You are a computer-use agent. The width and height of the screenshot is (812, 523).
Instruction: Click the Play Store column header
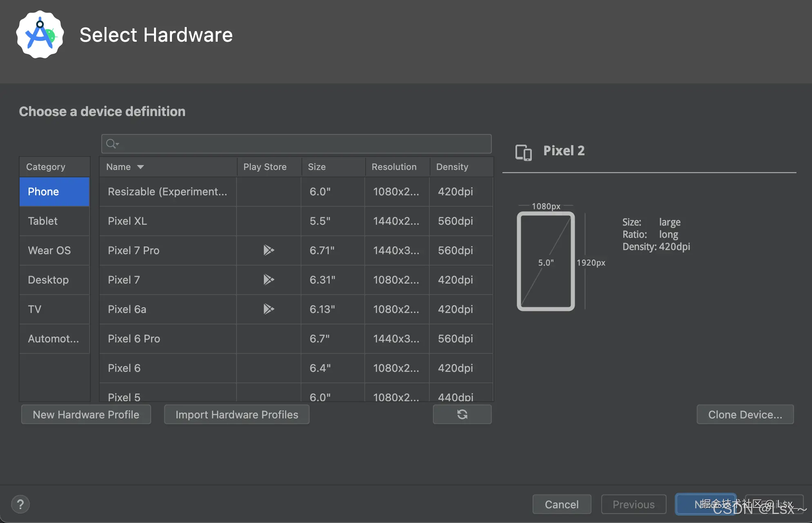pyautogui.click(x=269, y=167)
